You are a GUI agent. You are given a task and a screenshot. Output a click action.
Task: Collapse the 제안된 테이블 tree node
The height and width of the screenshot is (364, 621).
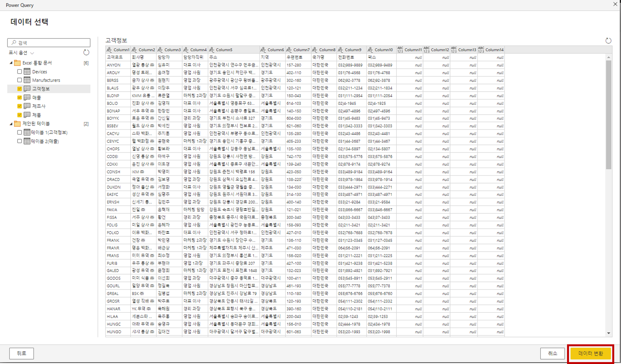(x=11, y=124)
